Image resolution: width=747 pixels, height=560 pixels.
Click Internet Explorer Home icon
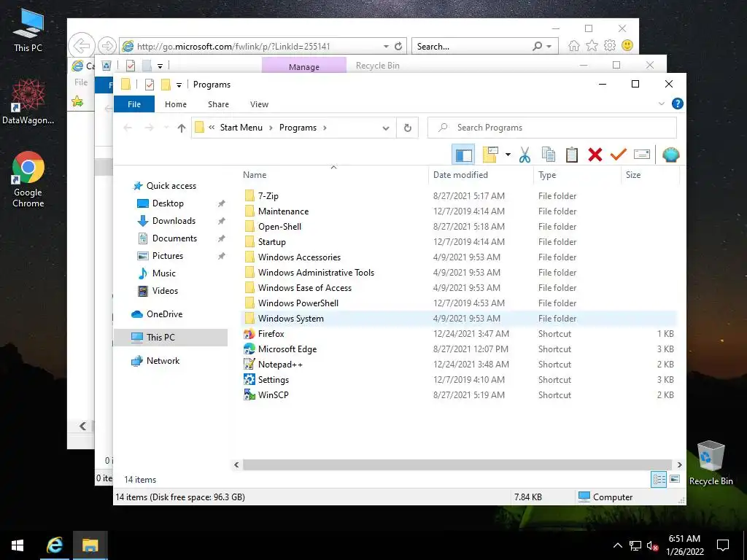pos(574,46)
